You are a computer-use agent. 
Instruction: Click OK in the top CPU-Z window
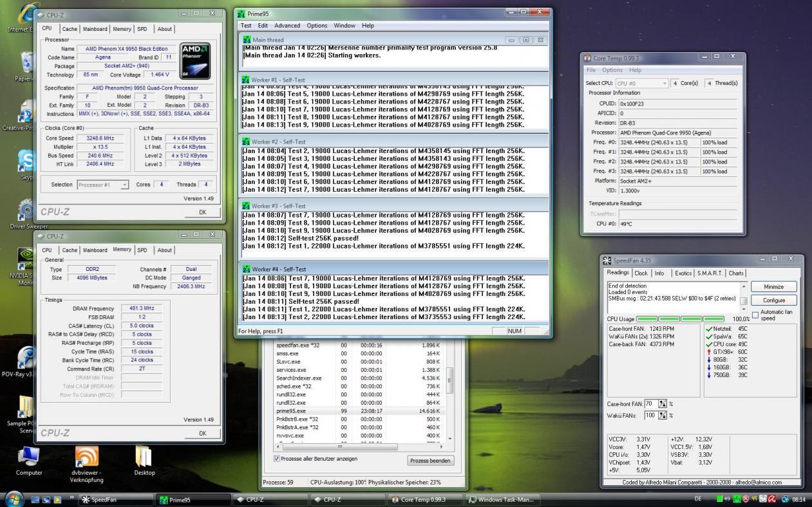[202, 212]
